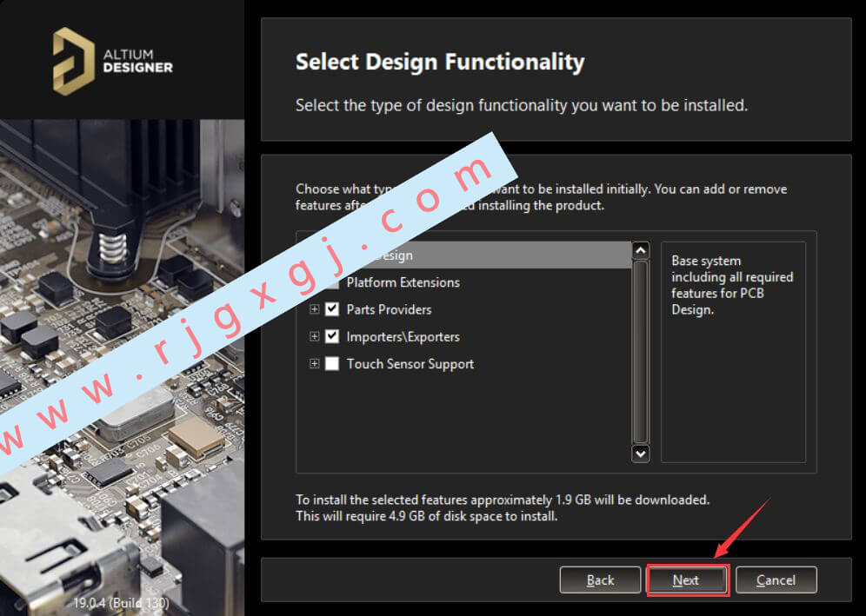Viewport: 866px width, 616px height.
Task: Go Back to previous installer step
Action: coord(600,580)
